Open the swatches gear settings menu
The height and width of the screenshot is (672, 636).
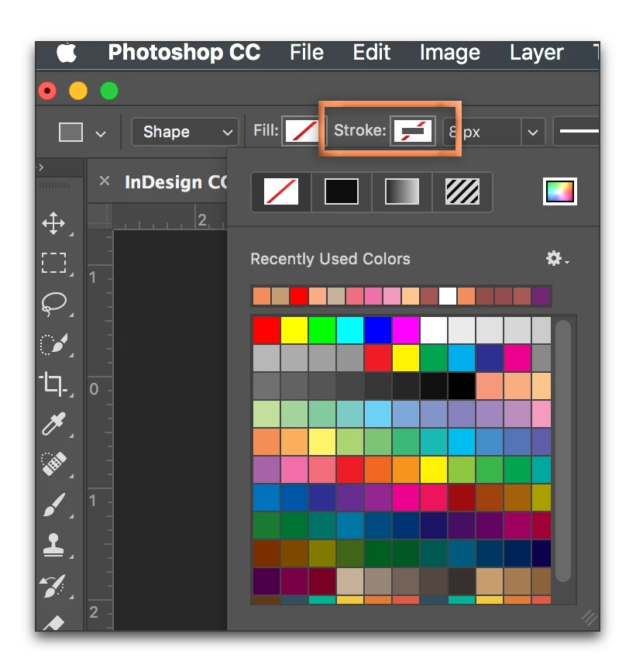click(557, 258)
